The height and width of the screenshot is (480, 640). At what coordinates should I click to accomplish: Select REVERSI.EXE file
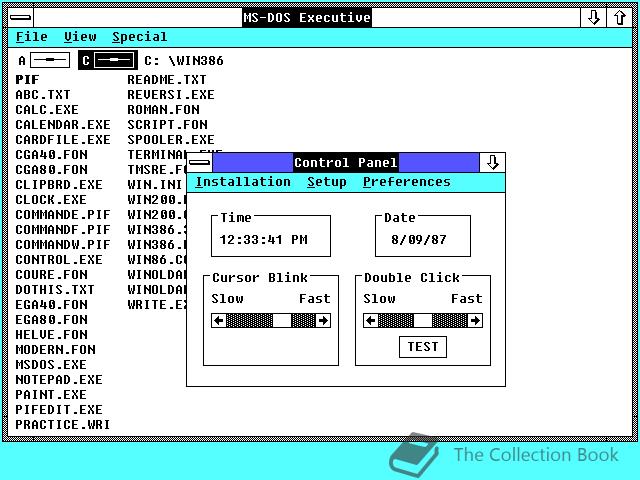tap(171, 95)
